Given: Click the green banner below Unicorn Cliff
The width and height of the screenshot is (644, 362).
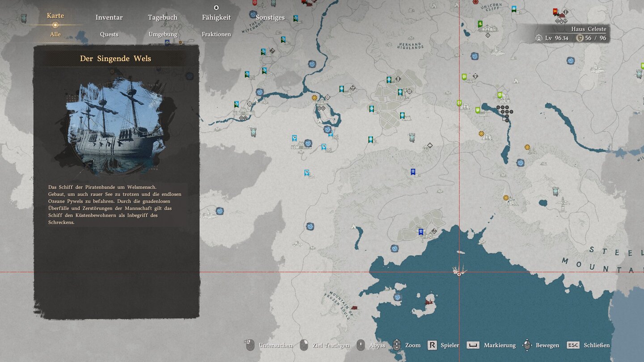Looking at the screenshot, I should point(480,24).
